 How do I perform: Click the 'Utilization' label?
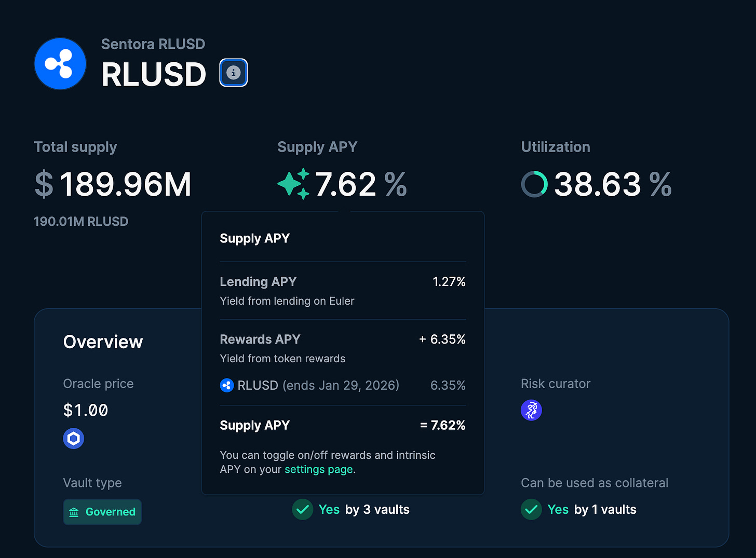click(556, 147)
